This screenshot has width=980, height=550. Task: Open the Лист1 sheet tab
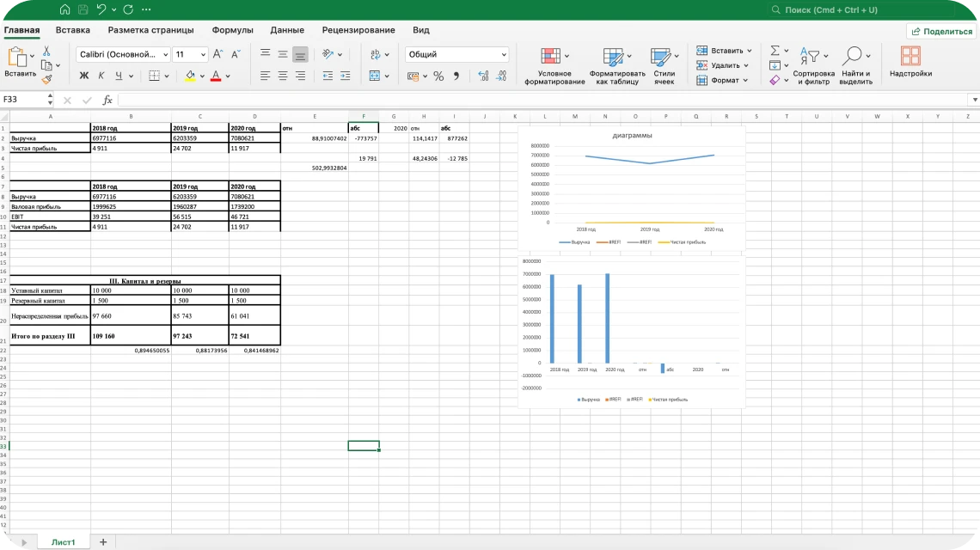point(64,542)
